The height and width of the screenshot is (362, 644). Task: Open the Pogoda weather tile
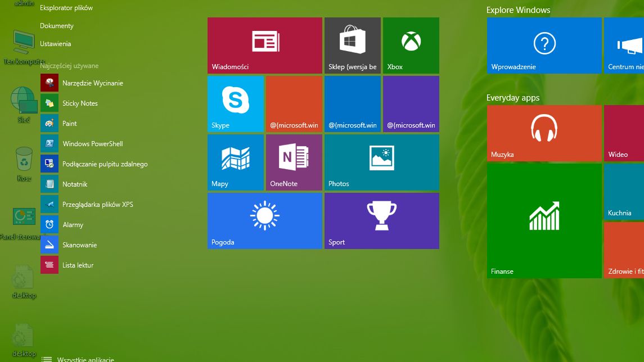264,221
